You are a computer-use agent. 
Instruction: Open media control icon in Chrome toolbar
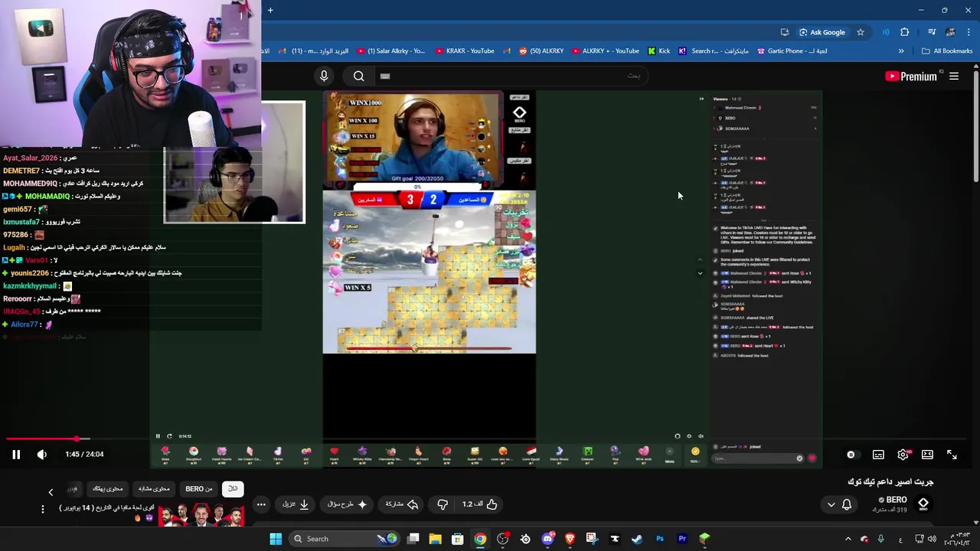[932, 32]
